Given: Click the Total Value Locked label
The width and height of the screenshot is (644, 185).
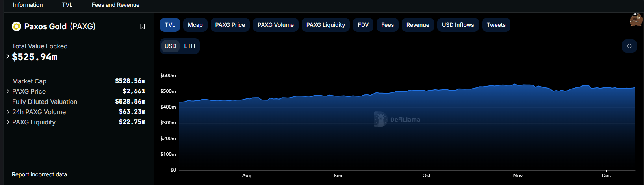Looking at the screenshot, I should pyautogui.click(x=40, y=46).
